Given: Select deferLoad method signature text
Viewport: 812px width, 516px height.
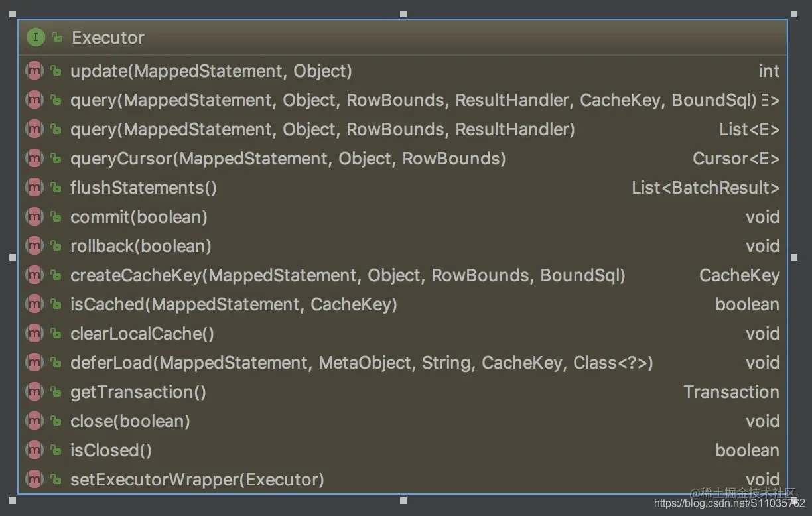Looking at the screenshot, I should 362,363.
